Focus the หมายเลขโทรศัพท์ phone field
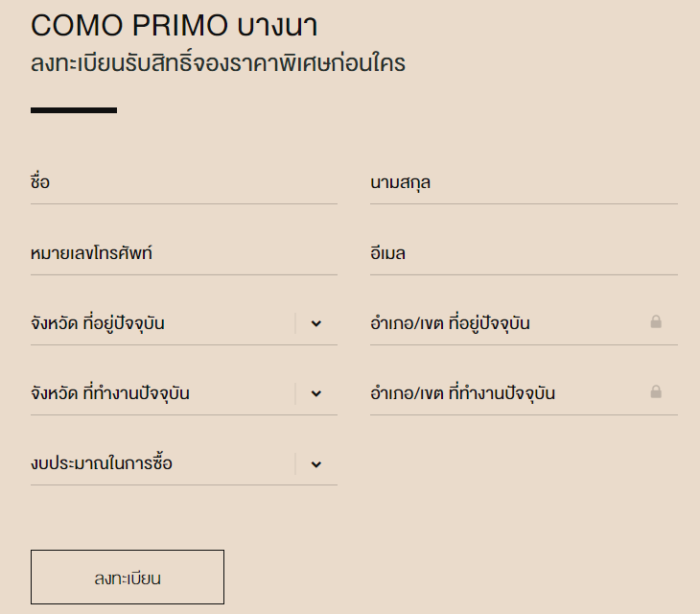 coord(183,253)
